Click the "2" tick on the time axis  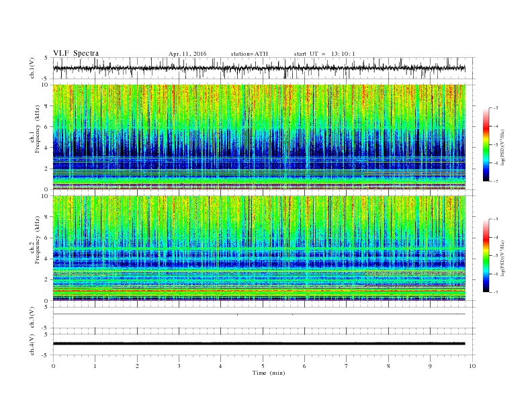(x=137, y=366)
